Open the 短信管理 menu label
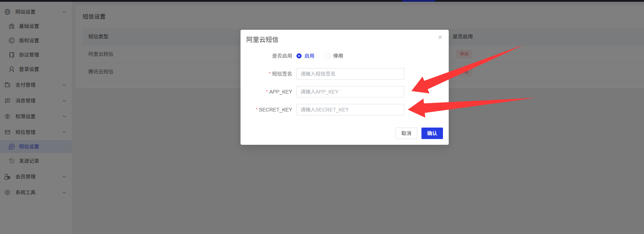The height and width of the screenshot is (234, 644). pos(25,132)
